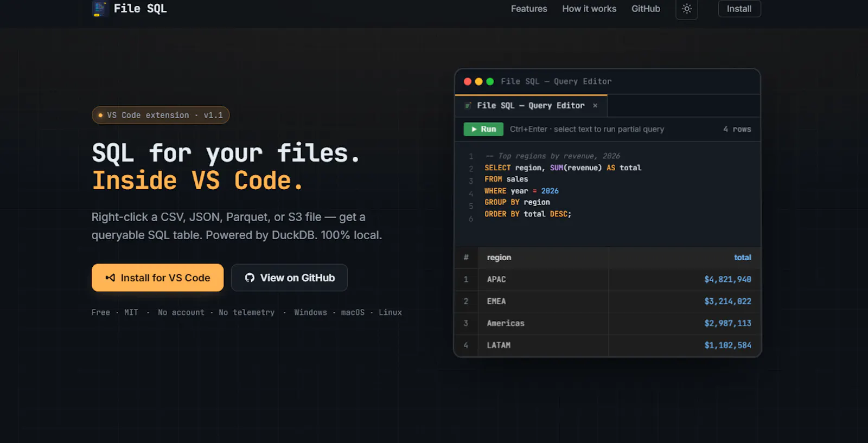
Task: Click the yellow window dot
Action: point(478,81)
